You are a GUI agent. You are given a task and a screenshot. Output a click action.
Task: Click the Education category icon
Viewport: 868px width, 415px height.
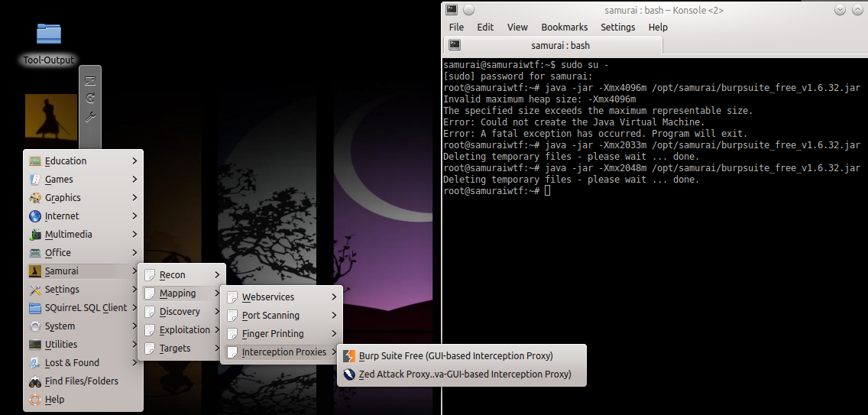35,161
